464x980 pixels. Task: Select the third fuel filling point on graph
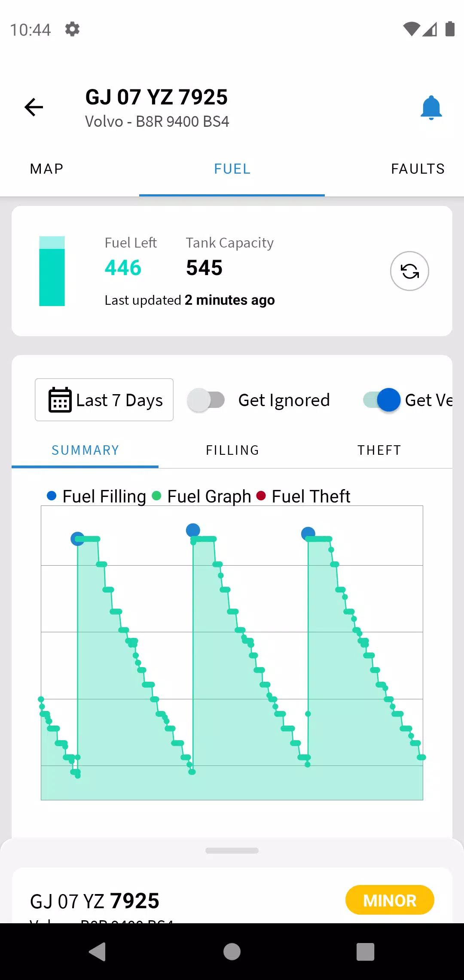coord(308,534)
